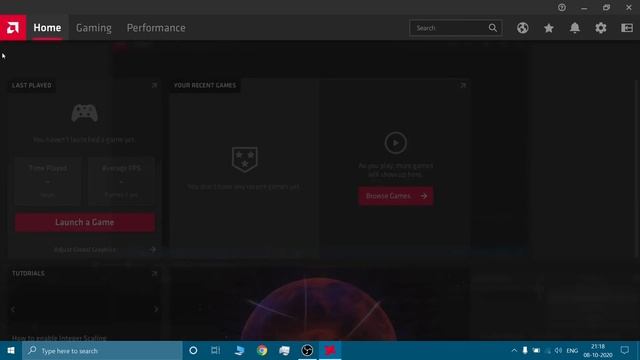Click the play circle icon in recent games

click(x=396, y=142)
